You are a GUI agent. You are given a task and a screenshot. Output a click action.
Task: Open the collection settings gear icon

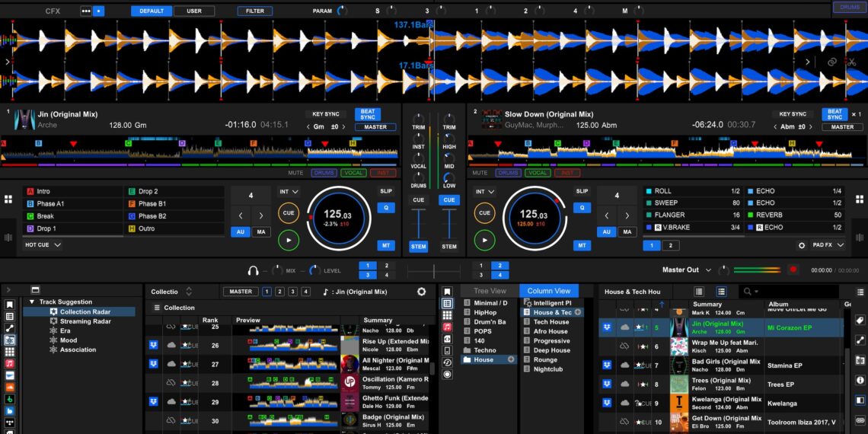pyautogui.click(x=422, y=292)
